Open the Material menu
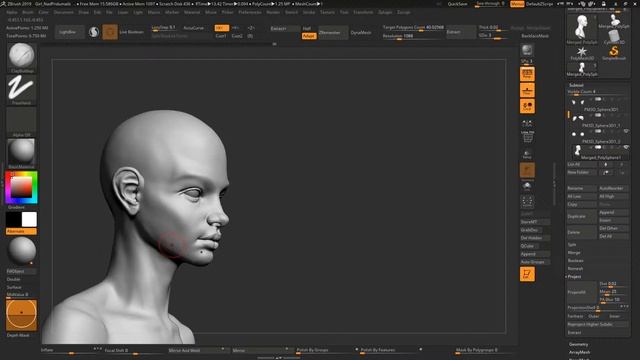Image resolution: width=640 pixels, height=360 pixels. click(x=192, y=12)
